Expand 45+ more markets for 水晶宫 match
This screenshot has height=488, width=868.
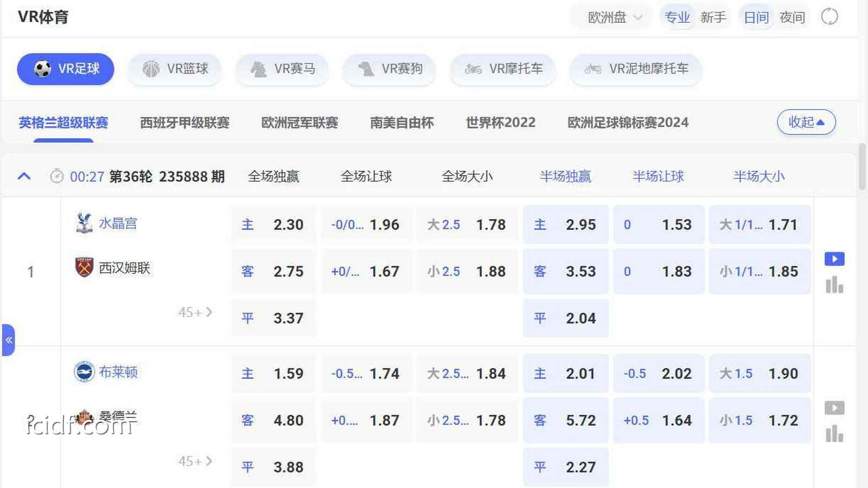click(195, 312)
